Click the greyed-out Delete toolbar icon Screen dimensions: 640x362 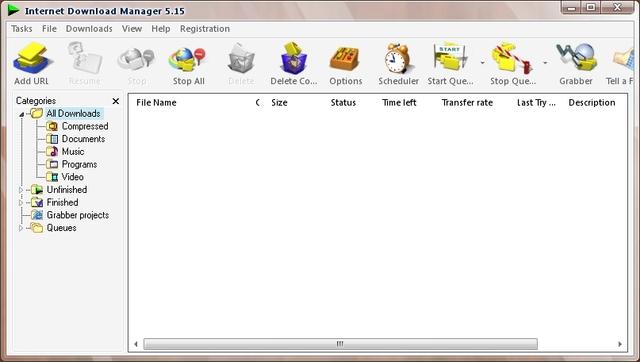coord(241,59)
